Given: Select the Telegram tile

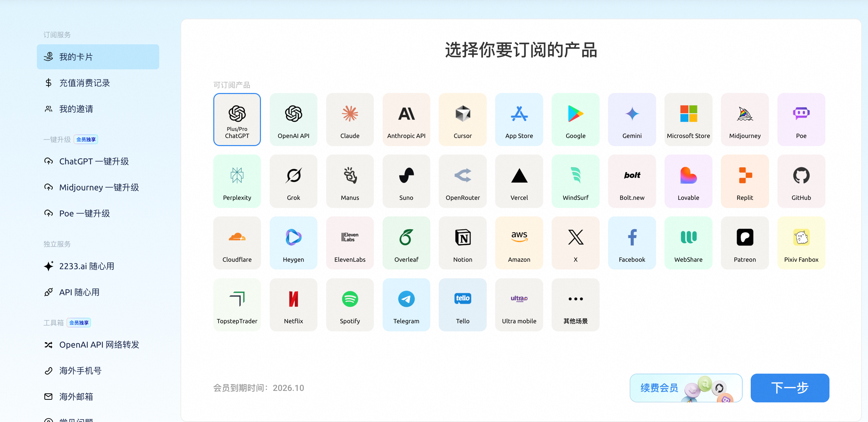Looking at the screenshot, I should pos(406,305).
